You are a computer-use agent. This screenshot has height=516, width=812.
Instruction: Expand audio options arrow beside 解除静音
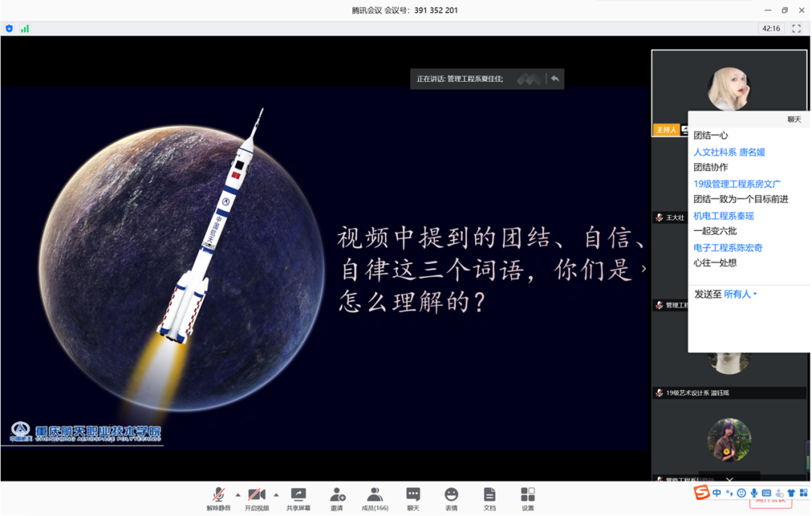238,495
